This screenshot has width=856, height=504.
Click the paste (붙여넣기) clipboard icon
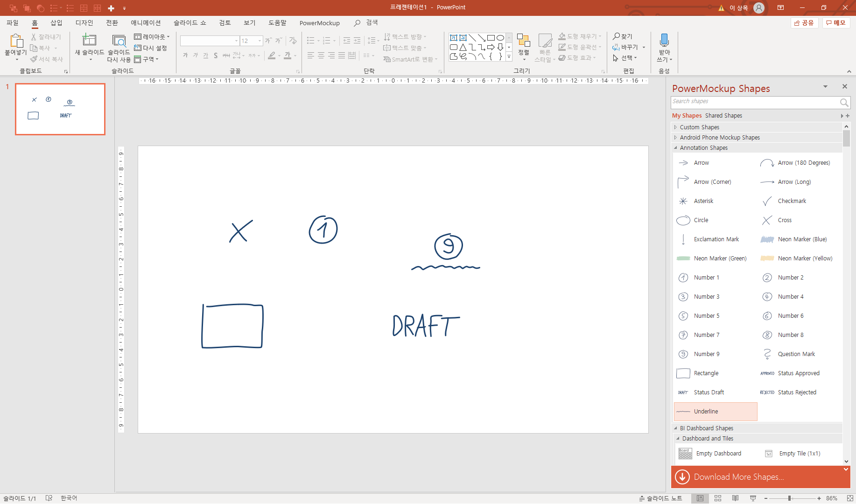16,42
